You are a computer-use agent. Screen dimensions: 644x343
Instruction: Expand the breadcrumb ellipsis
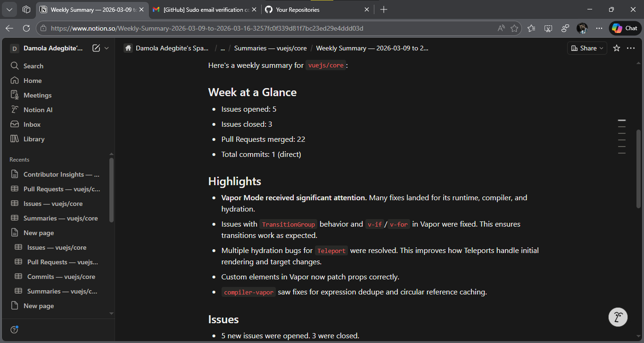click(223, 48)
